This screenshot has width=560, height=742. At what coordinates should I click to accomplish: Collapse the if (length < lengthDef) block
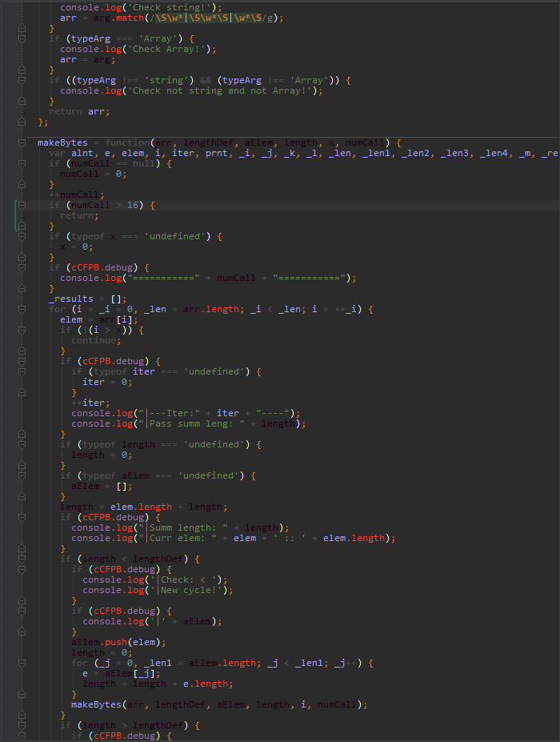point(22,559)
